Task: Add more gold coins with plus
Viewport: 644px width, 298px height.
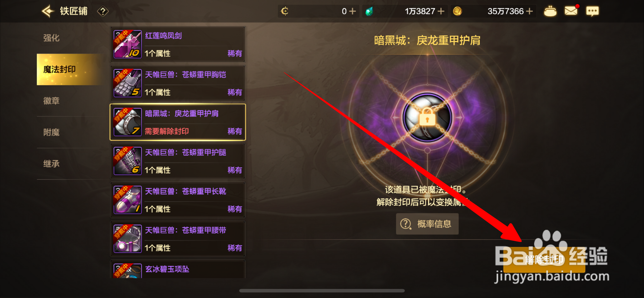Action: click(529, 11)
